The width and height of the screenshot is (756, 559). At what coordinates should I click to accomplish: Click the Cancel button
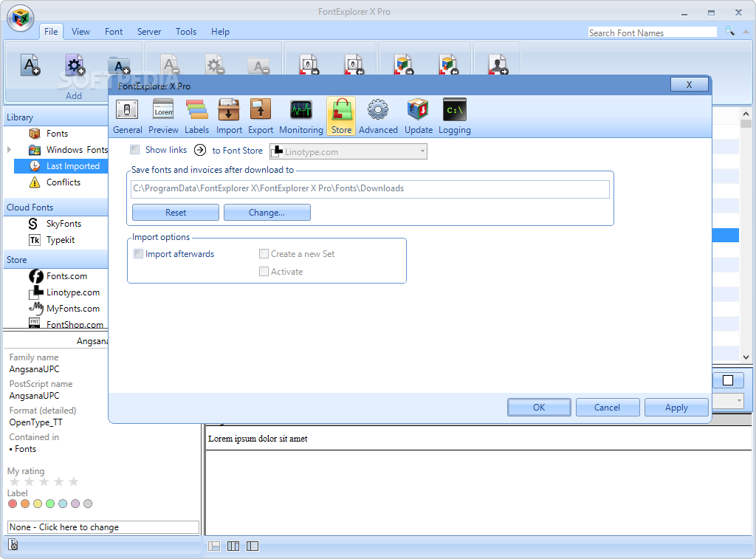click(608, 408)
